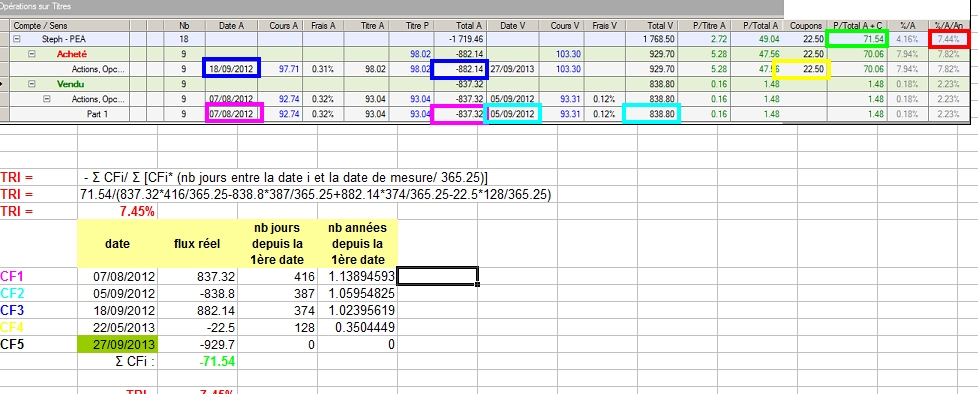Click the Cours V column header
The height and width of the screenshot is (394, 978).
[561, 25]
